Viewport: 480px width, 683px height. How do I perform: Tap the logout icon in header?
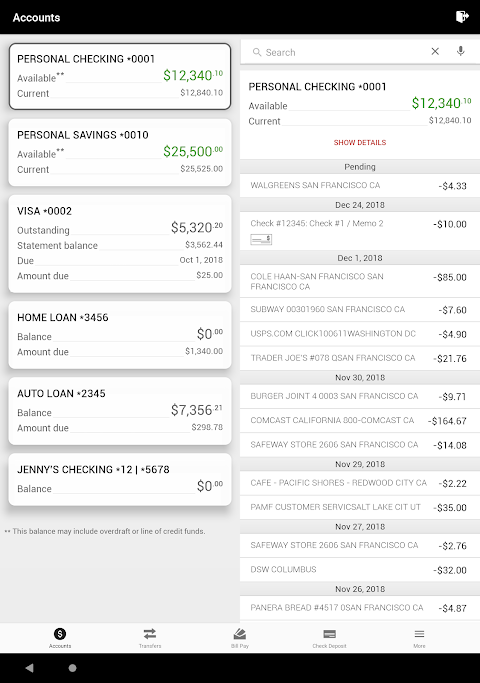click(x=462, y=17)
